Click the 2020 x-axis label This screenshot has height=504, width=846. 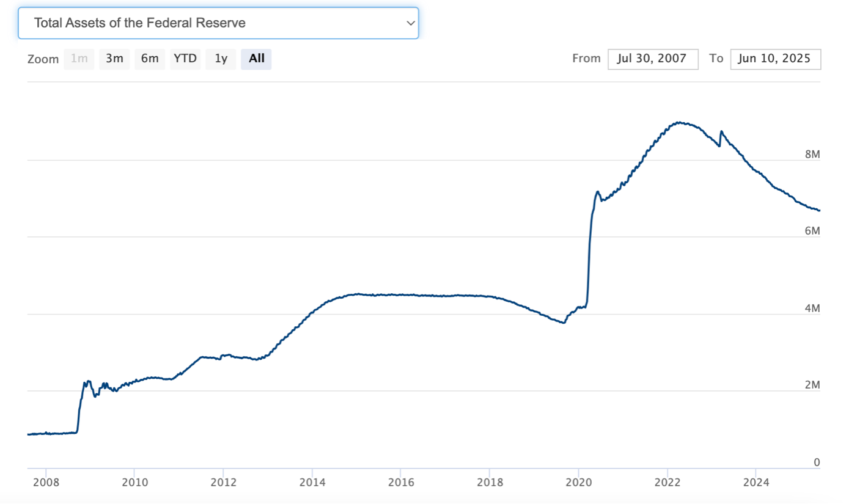coord(578,481)
